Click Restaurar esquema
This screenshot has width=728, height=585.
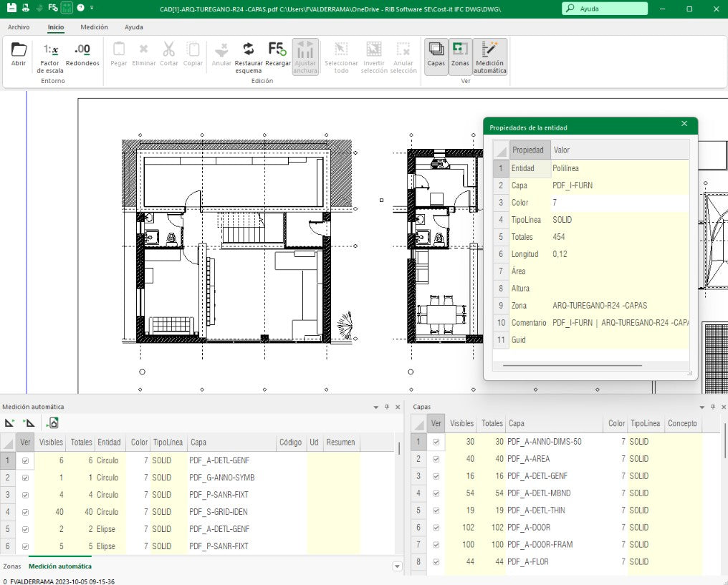click(x=249, y=57)
